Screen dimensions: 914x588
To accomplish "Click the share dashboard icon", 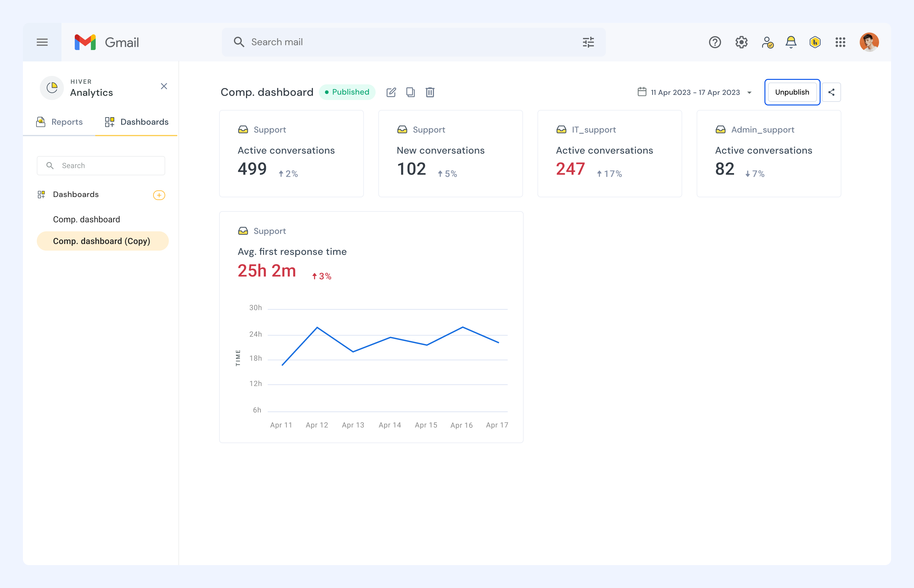I will click(831, 92).
